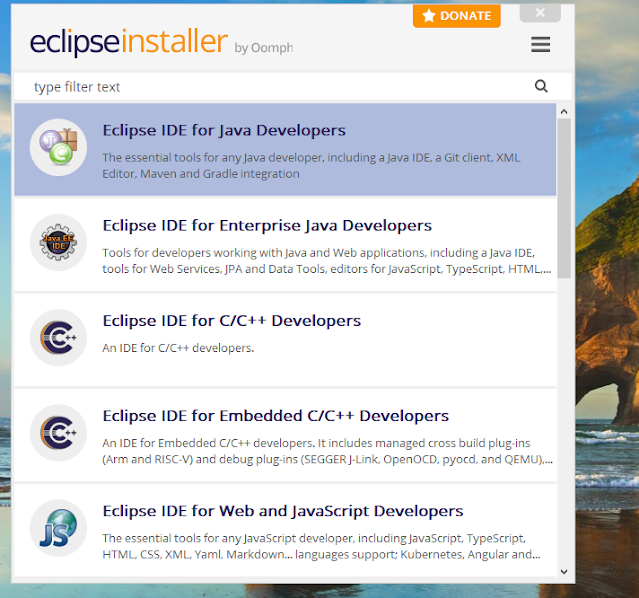
Task: Click the search magnifier icon
Action: click(541, 86)
